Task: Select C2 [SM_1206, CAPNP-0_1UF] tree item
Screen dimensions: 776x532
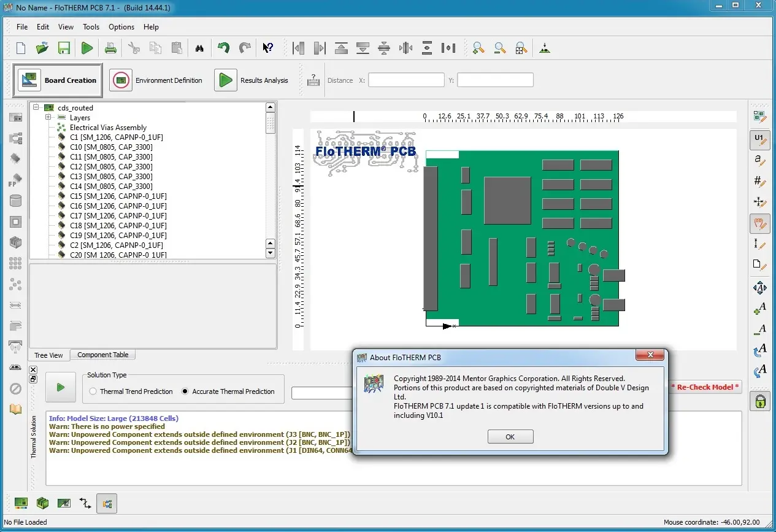Action: (117, 245)
